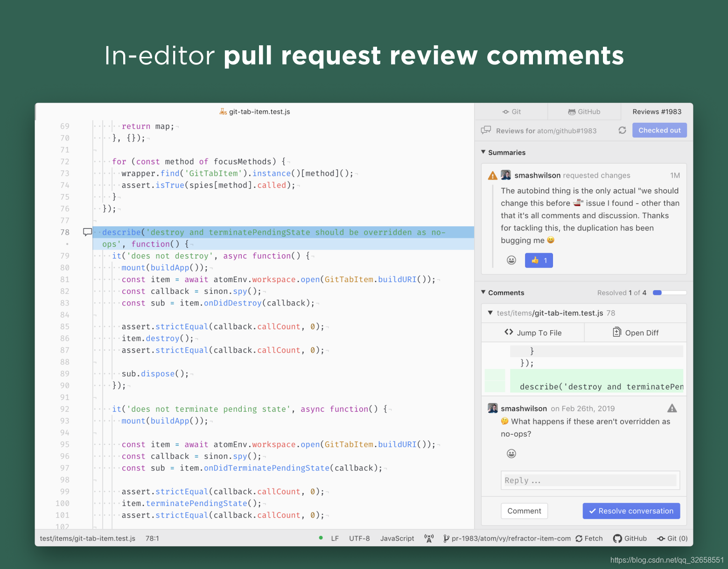728x569 pixels.
Task: Toggle the thumbs up reaction count
Action: point(539,260)
